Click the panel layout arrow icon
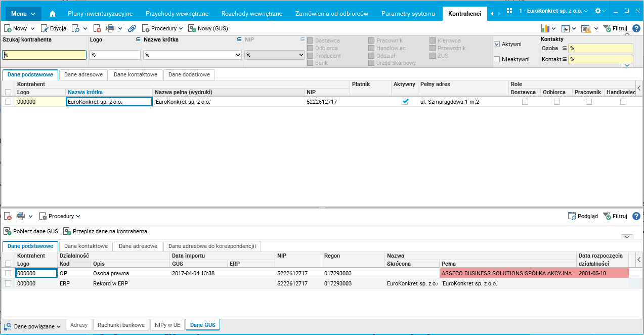 click(566, 28)
